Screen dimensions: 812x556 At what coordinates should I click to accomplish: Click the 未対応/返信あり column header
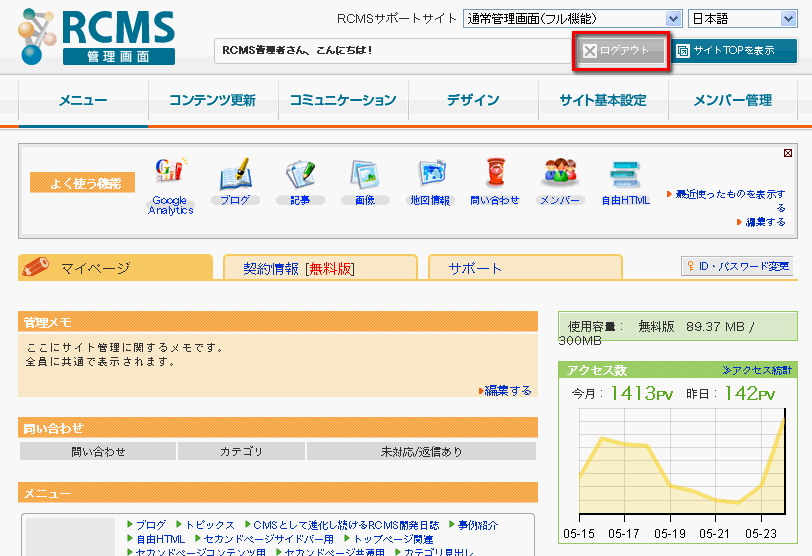(422, 451)
